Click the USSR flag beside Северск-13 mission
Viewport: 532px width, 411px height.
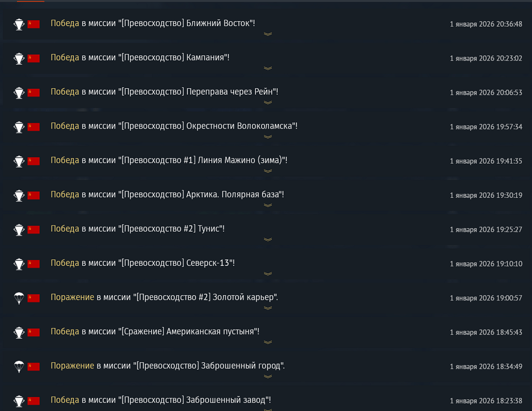(x=34, y=264)
